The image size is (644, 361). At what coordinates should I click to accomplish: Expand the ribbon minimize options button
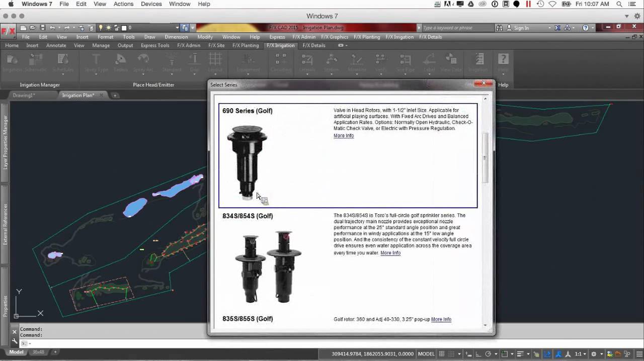(342, 45)
